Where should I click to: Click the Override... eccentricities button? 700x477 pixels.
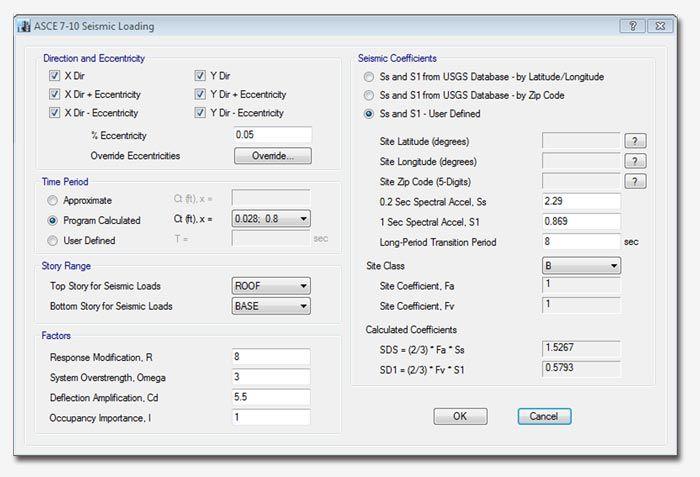[x=273, y=156]
